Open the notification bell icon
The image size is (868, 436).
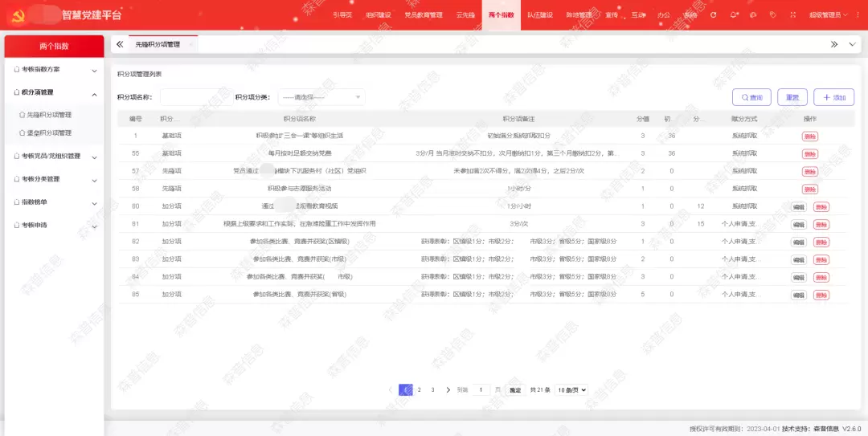point(734,15)
